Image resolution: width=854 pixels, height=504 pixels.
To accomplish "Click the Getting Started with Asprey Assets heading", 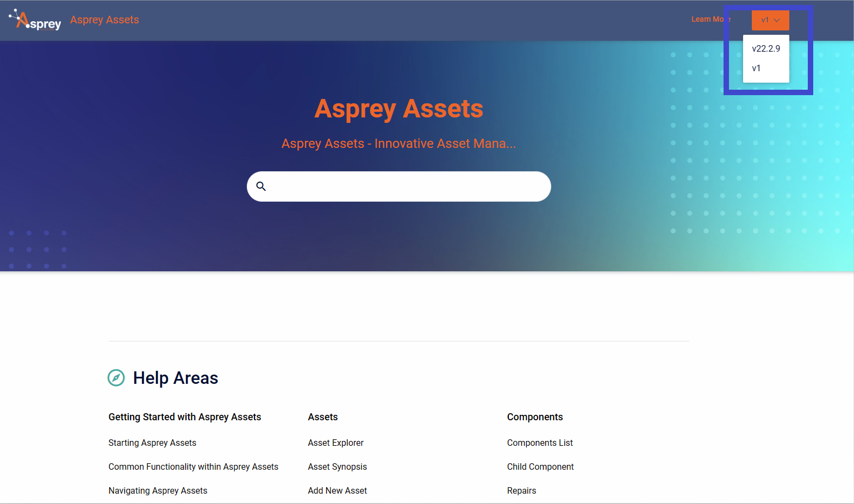I will click(x=184, y=417).
